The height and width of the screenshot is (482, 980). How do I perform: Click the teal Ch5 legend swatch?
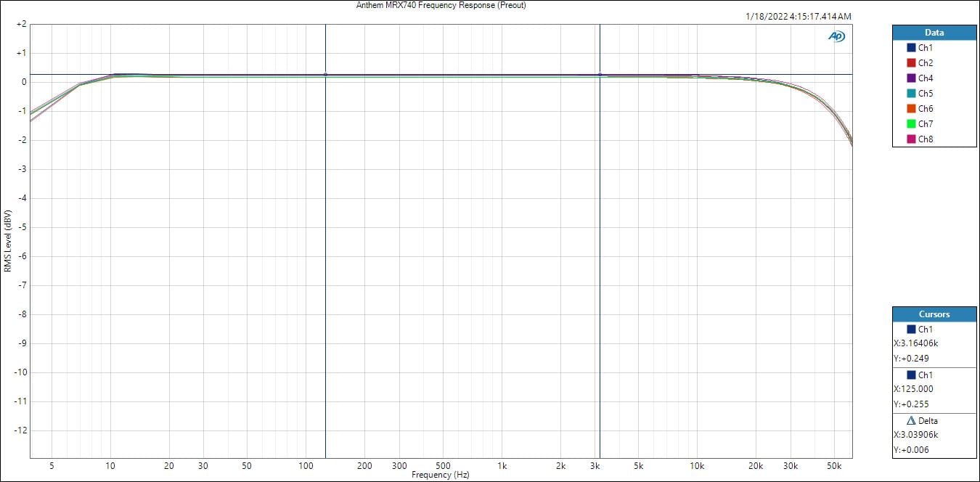911,94
